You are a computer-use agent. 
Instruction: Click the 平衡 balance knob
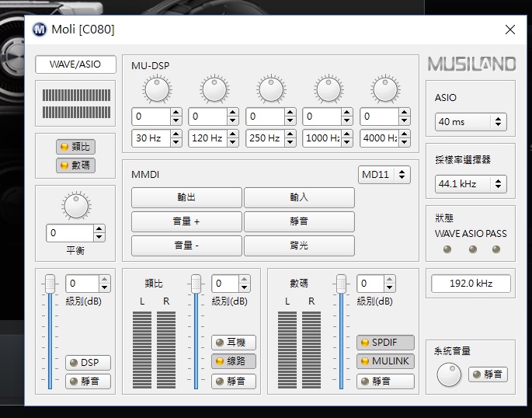coord(76,207)
